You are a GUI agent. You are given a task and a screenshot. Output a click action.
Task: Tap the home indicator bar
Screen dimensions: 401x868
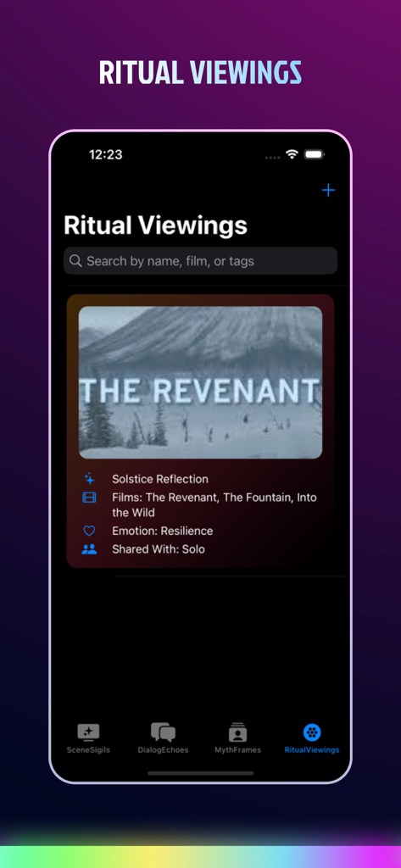point(200,773)
